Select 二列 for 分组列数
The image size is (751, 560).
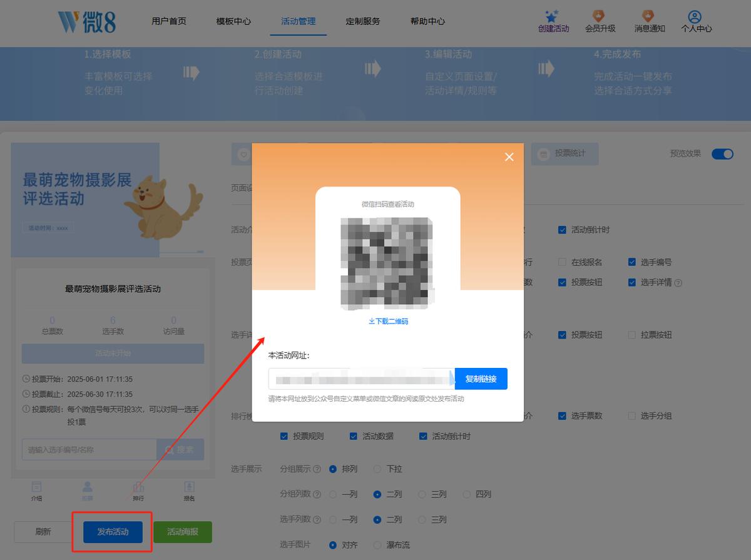coord(377,494)
